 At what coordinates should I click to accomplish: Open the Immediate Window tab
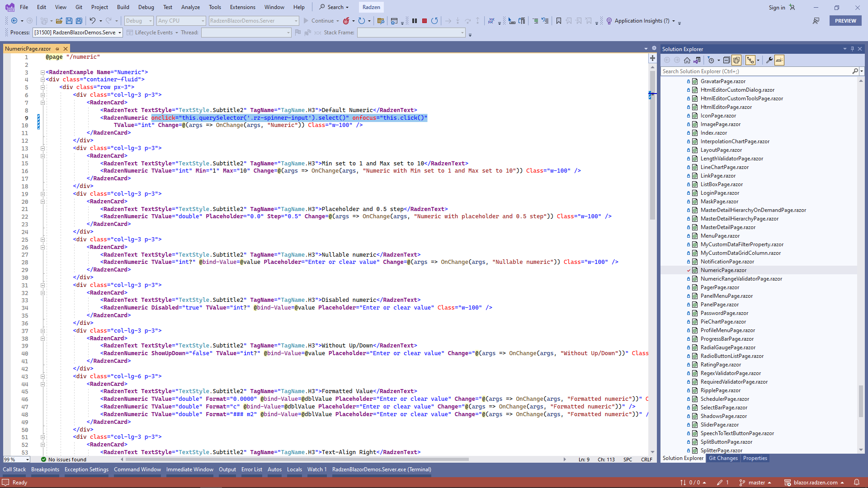pyautogui.click(x=190, y=469)
